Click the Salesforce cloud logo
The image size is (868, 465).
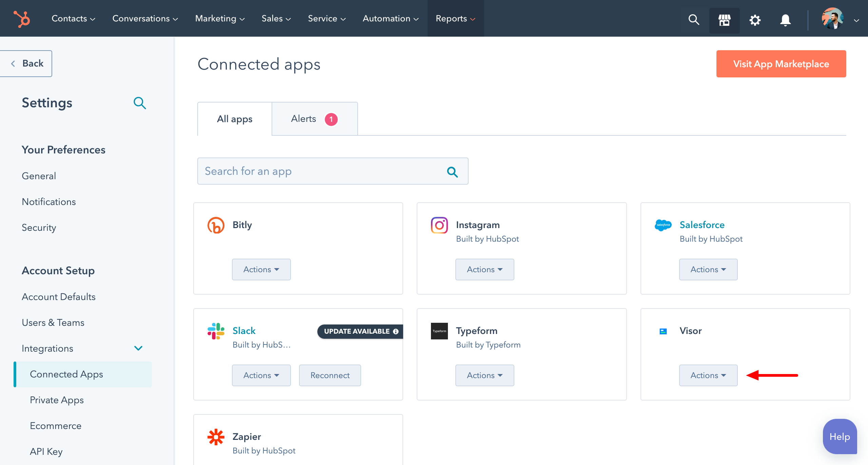point(663,225)
